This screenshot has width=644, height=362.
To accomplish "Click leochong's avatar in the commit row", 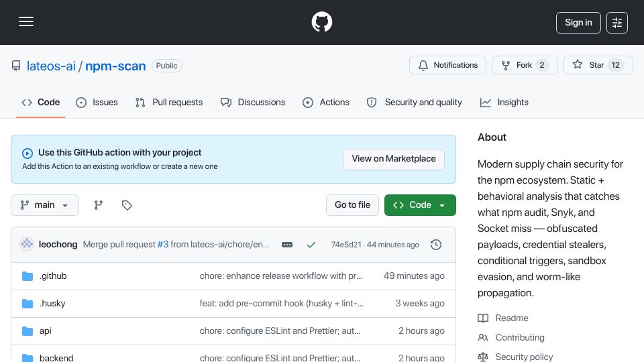I will 27,244.
